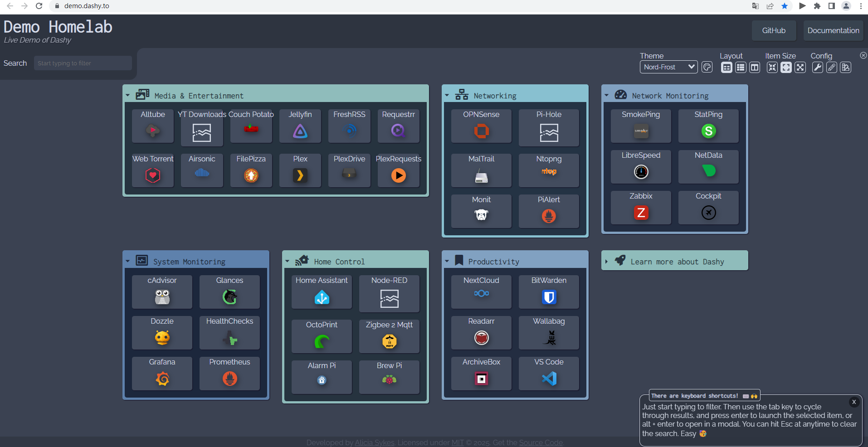
Task: Switch to horizontal list layout
Action: (741, 68)
